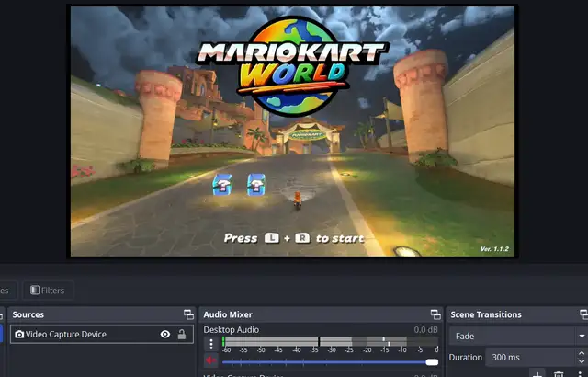
Task: Toggle mute on Desktop Audio speaker icon
Action: [x=210, y=360]
